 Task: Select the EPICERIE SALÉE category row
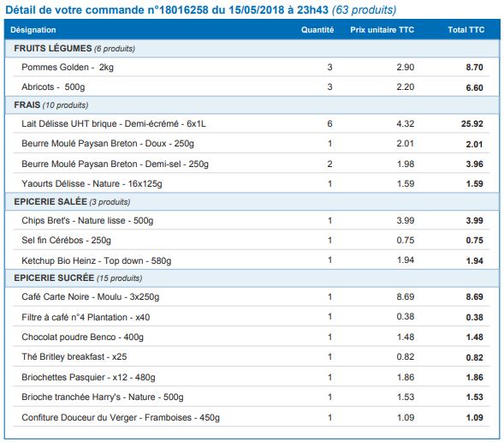click(x=252, y=201)
